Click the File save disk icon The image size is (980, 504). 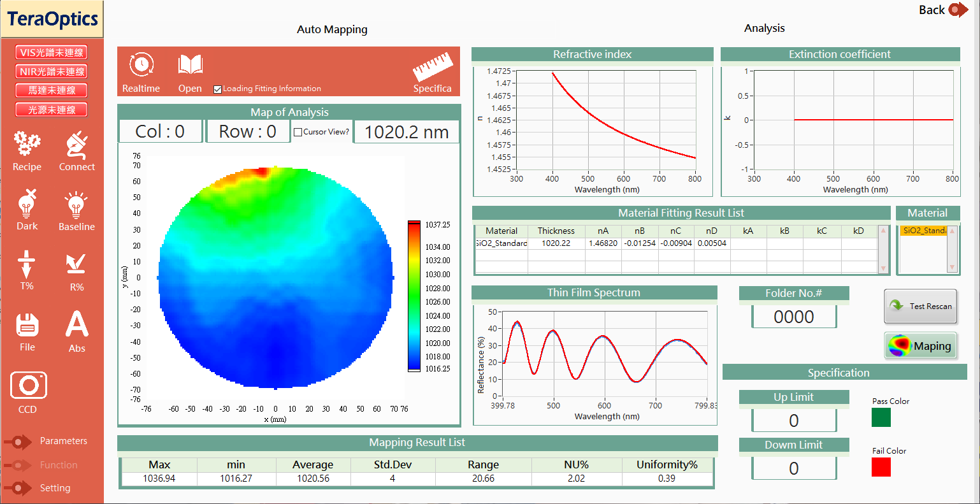pos(27,325)
